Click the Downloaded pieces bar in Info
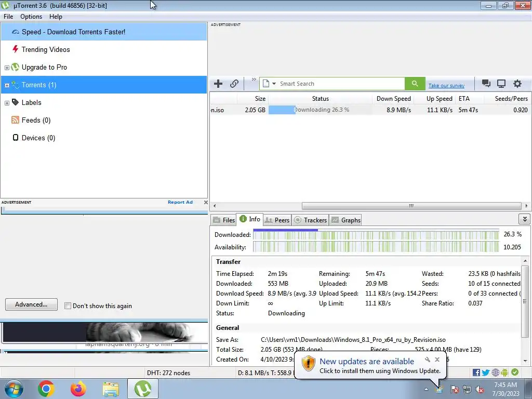Screen dimensions: 532x399 (376, 234)
